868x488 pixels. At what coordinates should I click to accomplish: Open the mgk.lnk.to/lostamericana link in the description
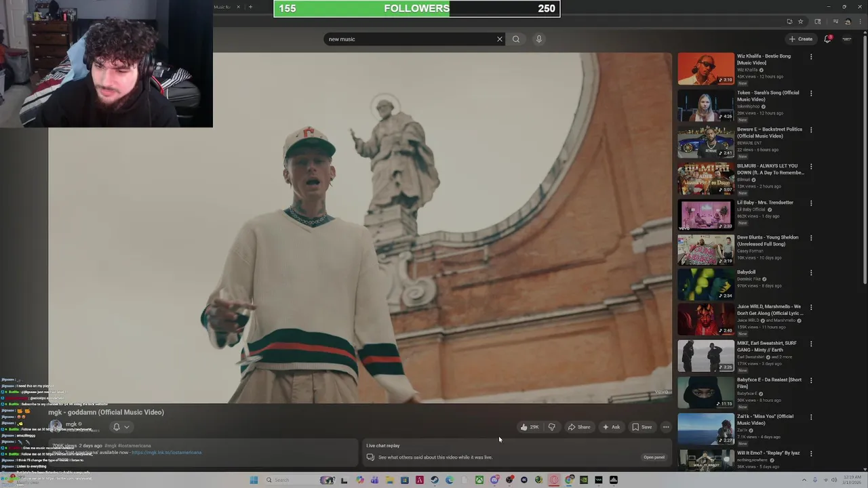click(166, 452)
